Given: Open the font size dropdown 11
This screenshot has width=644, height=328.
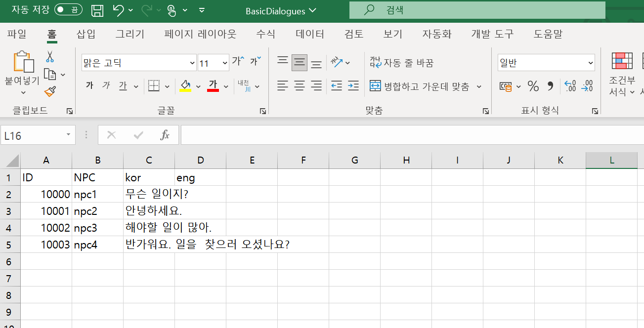Looking at the screenshot, I should coord(225,63).
